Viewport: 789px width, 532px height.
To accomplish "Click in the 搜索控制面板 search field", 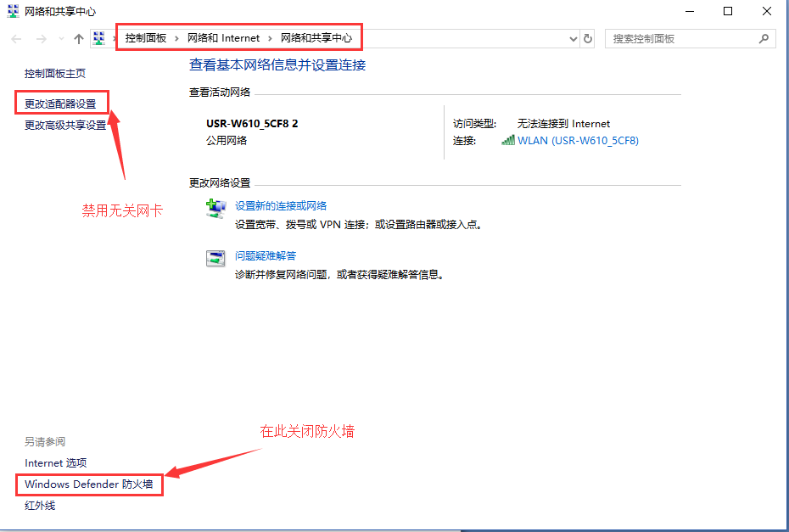I will [x=679, y=39].
